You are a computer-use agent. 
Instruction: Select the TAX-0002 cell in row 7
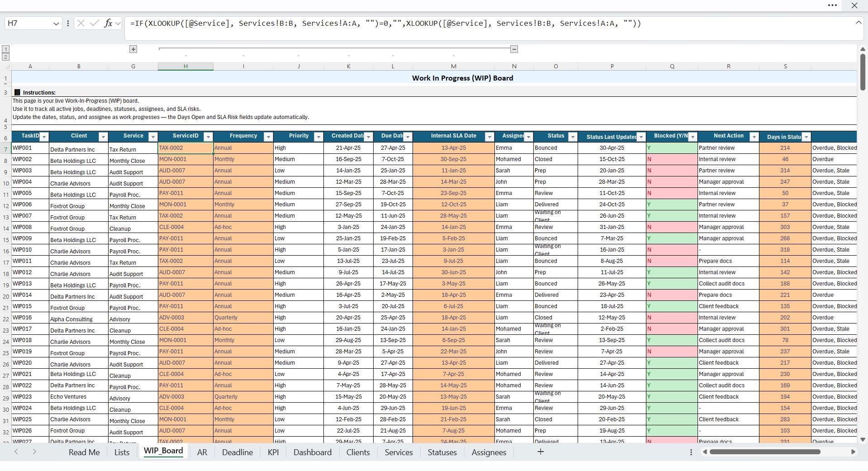[185, 148]
